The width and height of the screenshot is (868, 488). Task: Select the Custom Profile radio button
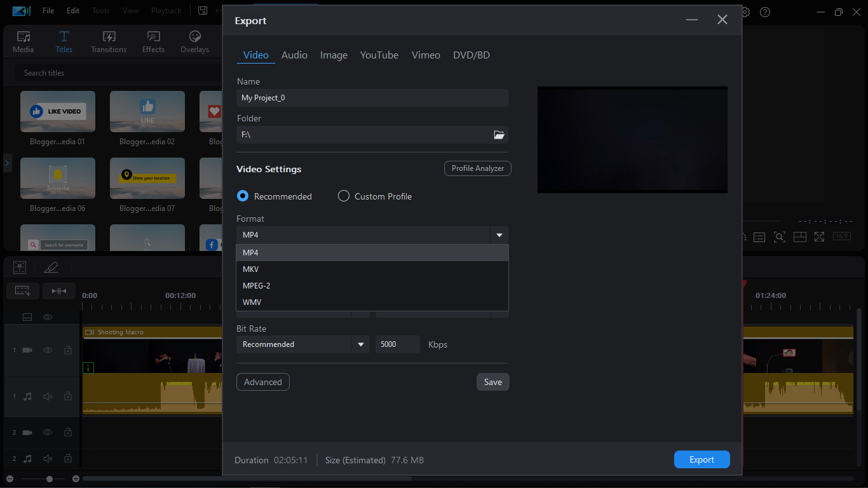tap(344, 196)
